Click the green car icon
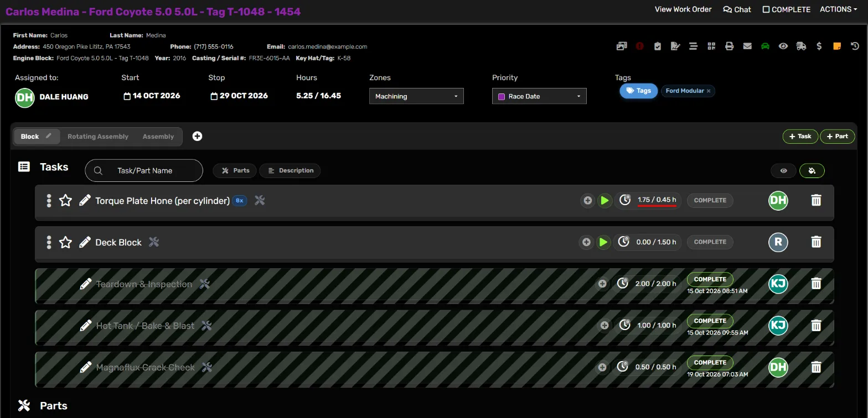This screenshot has width=868, height=418. click(x=765, y=46)
